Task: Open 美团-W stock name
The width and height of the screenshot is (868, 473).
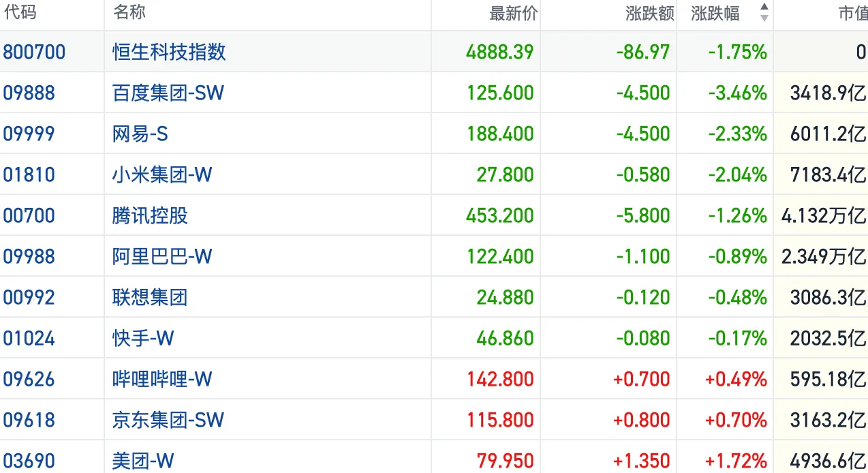Action: [143, 461]
